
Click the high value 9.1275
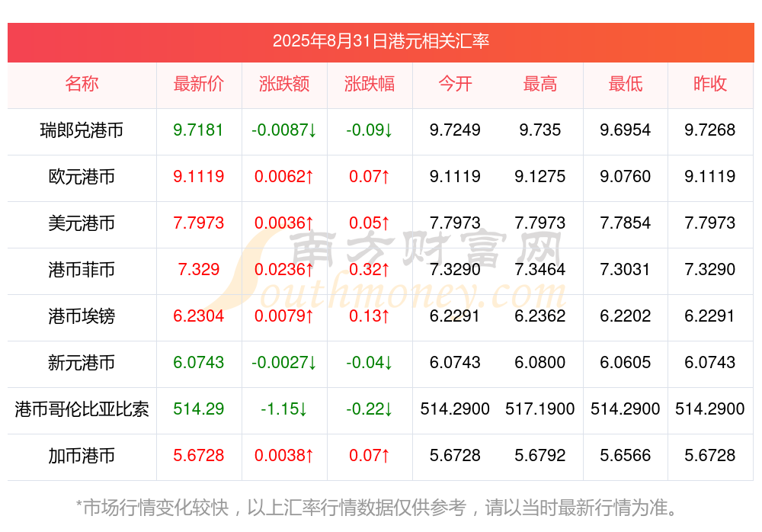pyautogui.click(x=540, y=176)
